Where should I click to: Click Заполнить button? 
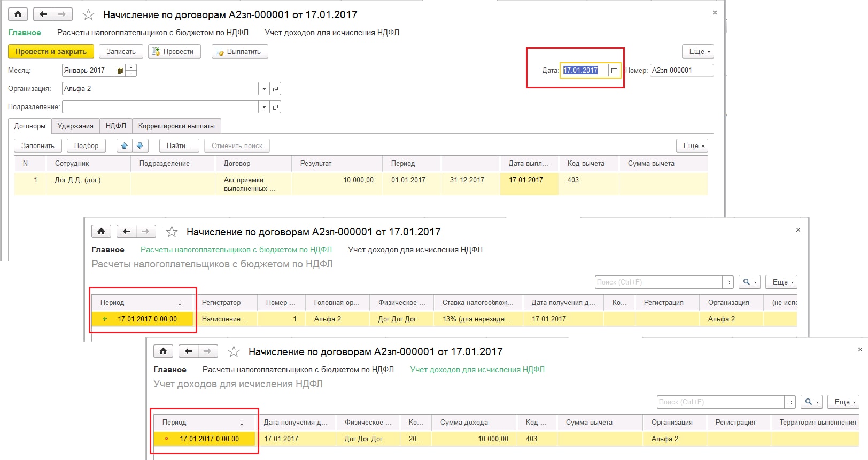pyautogui.click(x=38, y=145)
